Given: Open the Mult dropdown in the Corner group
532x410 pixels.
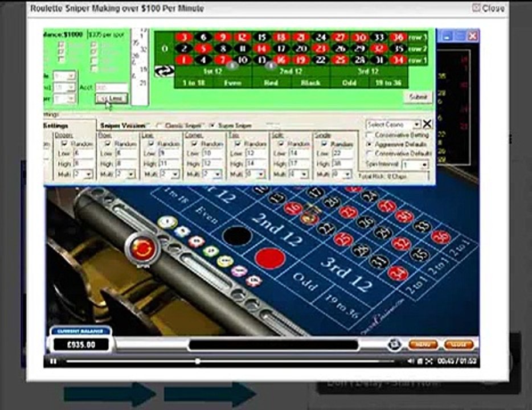Looking at the screenshot, I should pyautogui.click(x=212, y=174).
